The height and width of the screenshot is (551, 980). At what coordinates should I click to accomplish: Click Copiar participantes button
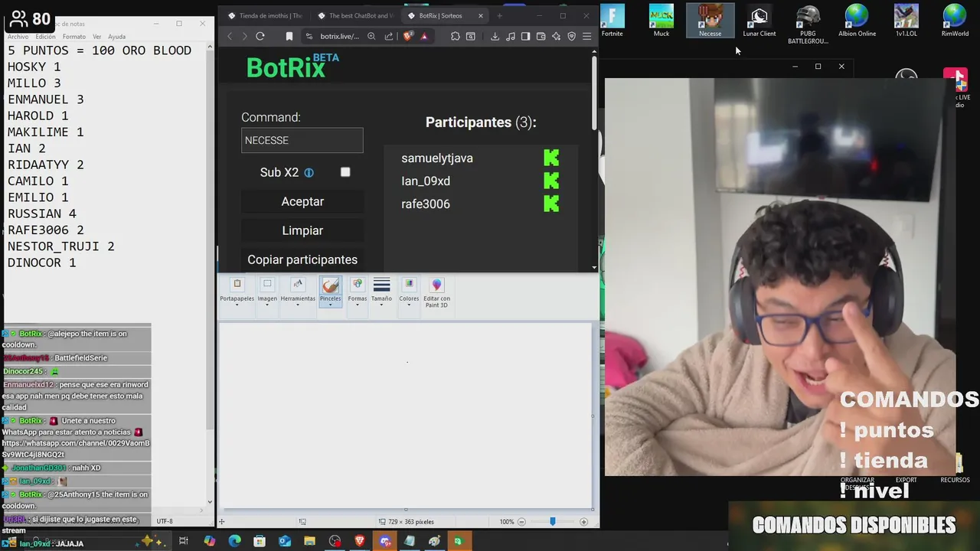[302, 259]
